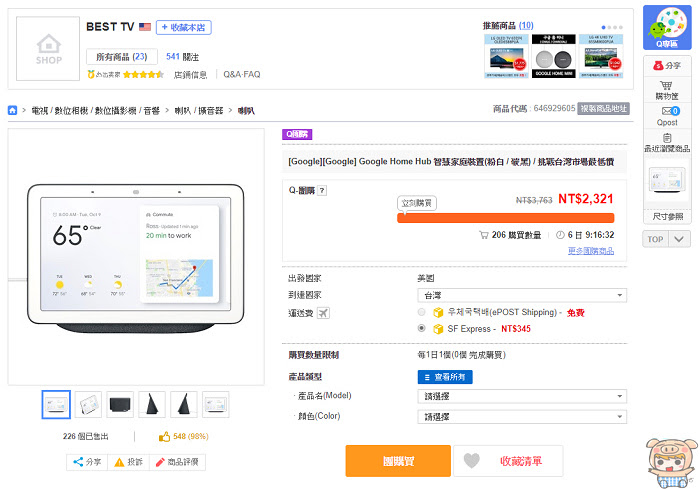700x489 pixels.
Task: Select the third black back-view thumbnail
Action: [120, 405]
